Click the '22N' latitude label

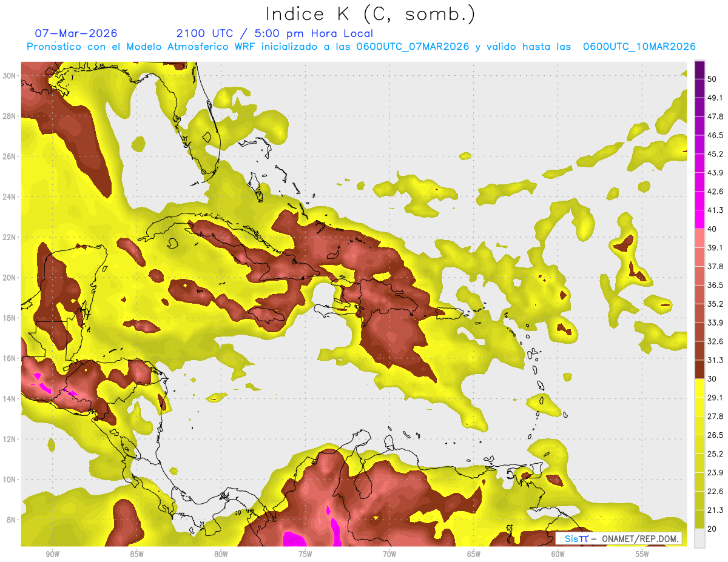(9, 237)
